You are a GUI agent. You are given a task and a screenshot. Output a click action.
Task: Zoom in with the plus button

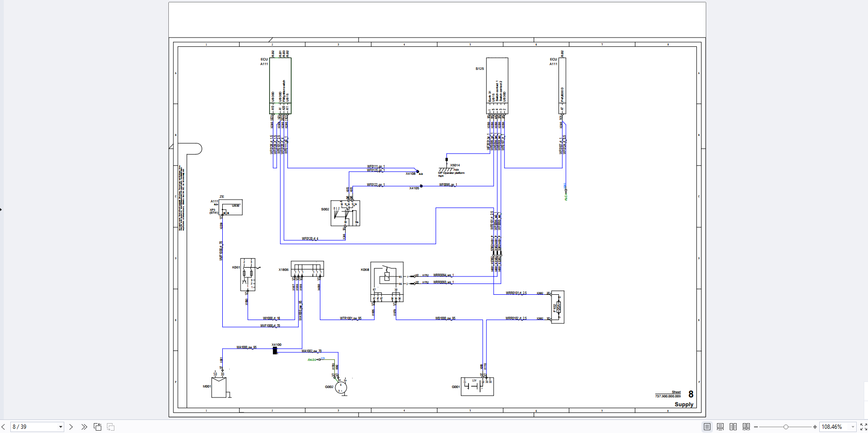pyautogui.click(x=815, y=427)
